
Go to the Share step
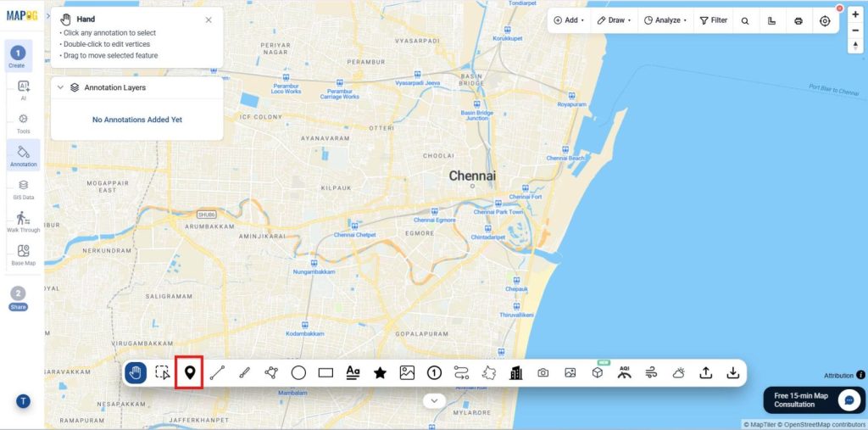(18, 299)
